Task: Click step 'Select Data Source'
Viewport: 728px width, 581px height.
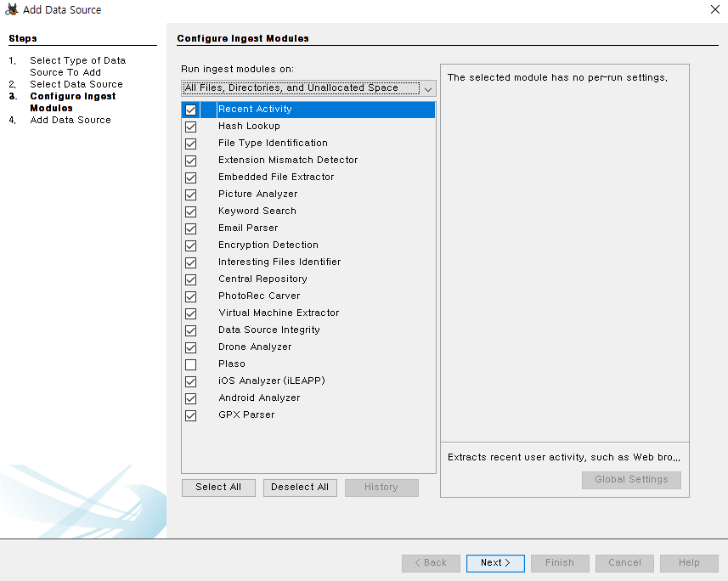Action: click(76, 85)
